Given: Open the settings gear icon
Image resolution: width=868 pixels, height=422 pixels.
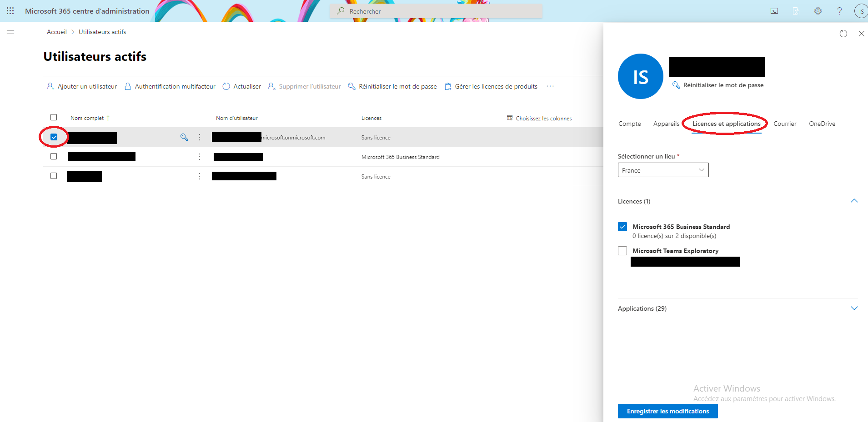Looking at the screenshot, I should pos(818,11).
